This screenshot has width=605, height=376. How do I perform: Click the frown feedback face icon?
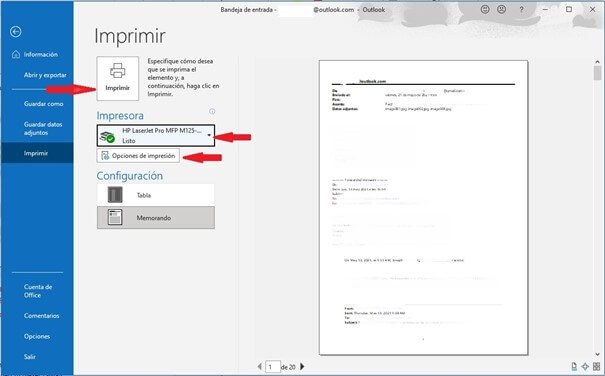click(502, 9)
